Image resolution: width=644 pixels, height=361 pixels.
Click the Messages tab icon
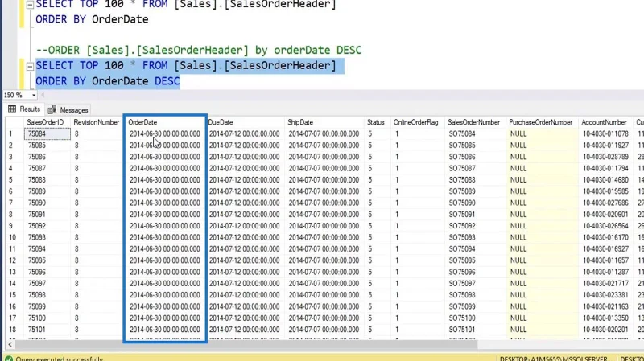(52, 109)
